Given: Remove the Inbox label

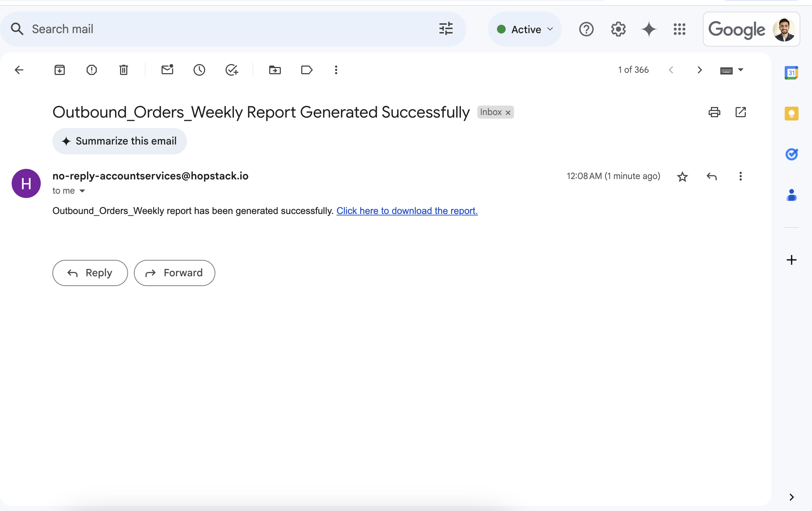Looking at the screenshot, I should point(508,112).
